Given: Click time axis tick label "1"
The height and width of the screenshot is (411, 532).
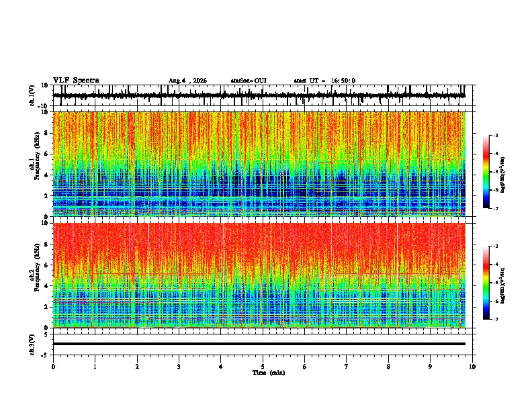Looking at the screenshot, I should 95,367.
